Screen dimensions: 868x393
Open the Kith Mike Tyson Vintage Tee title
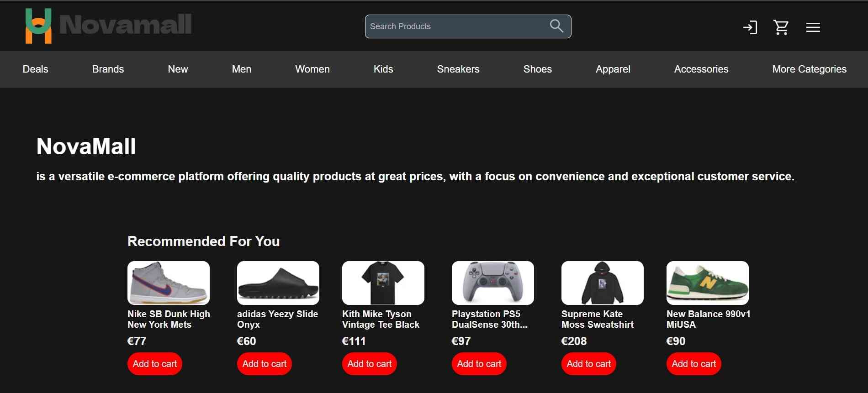pos(381,319)
